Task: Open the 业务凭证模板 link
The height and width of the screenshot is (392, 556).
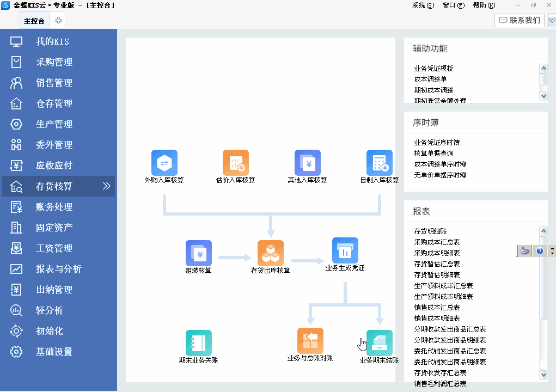Action: tap(433, 69)
